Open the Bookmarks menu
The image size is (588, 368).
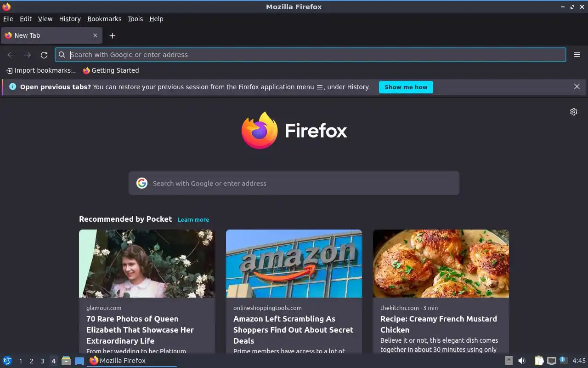coord(104,19)
